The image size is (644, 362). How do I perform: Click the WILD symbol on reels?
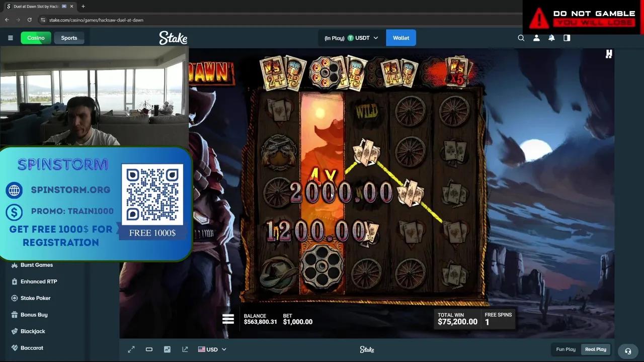pyautogui.click(x=367, y=111)
